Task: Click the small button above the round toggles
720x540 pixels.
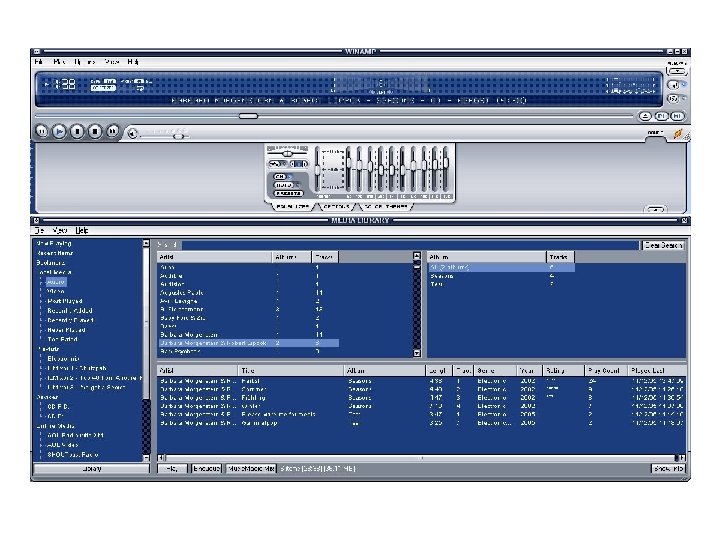Action: (x=677, y=71)
